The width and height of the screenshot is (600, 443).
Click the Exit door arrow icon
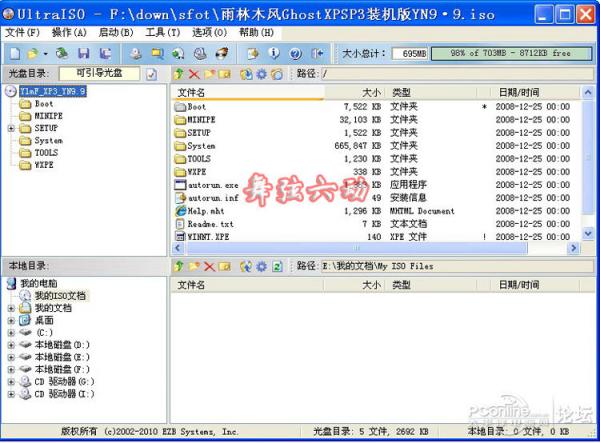pyautogui.click(x=317, y=54)
